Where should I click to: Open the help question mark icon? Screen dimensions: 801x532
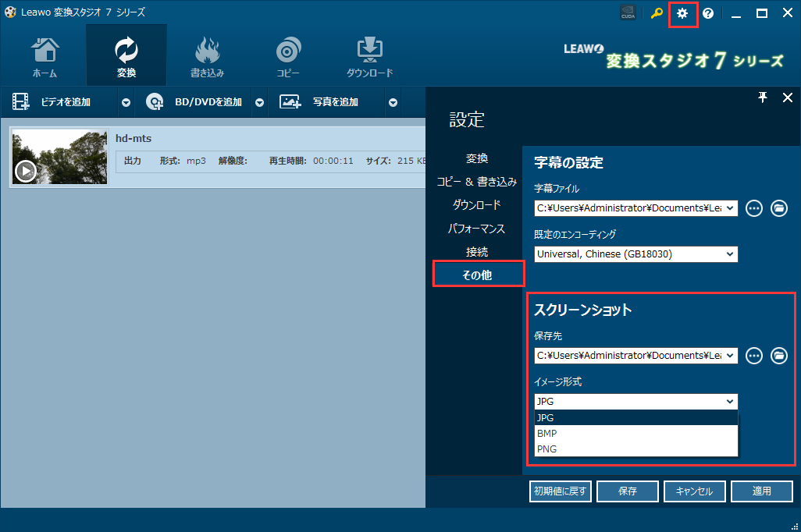(708, 14)
